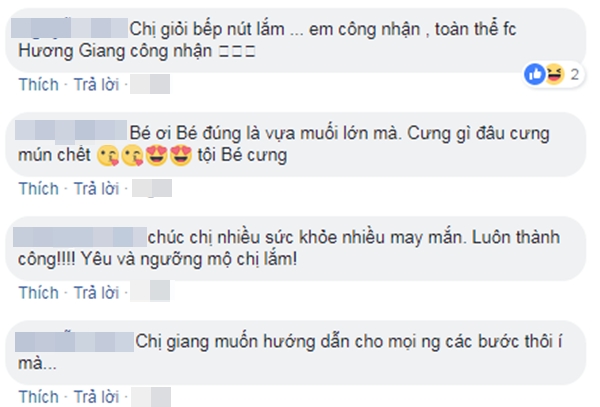
Task: Reply to the 'Bé ơi Bé' comment
Action: (x=96, y=189)
